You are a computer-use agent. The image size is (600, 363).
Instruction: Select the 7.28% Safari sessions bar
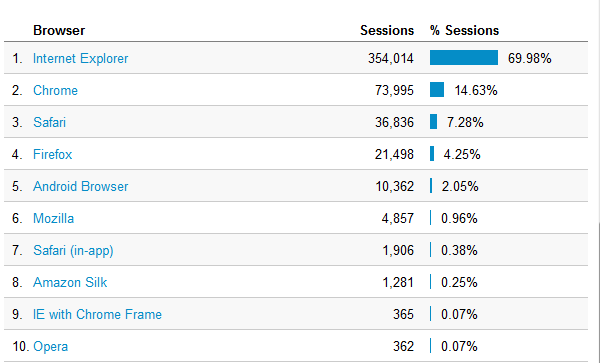click(434, 122)
